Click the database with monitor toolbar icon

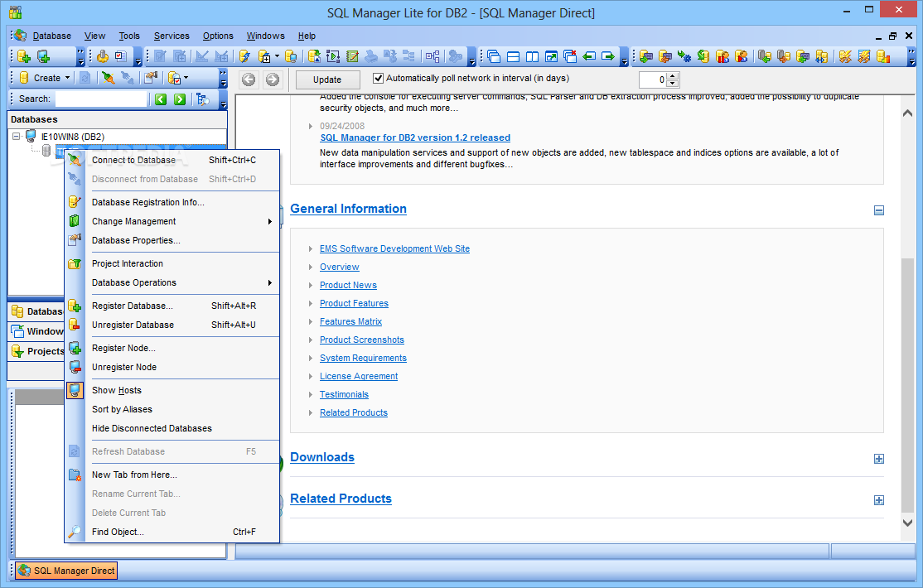pos(291,56)
